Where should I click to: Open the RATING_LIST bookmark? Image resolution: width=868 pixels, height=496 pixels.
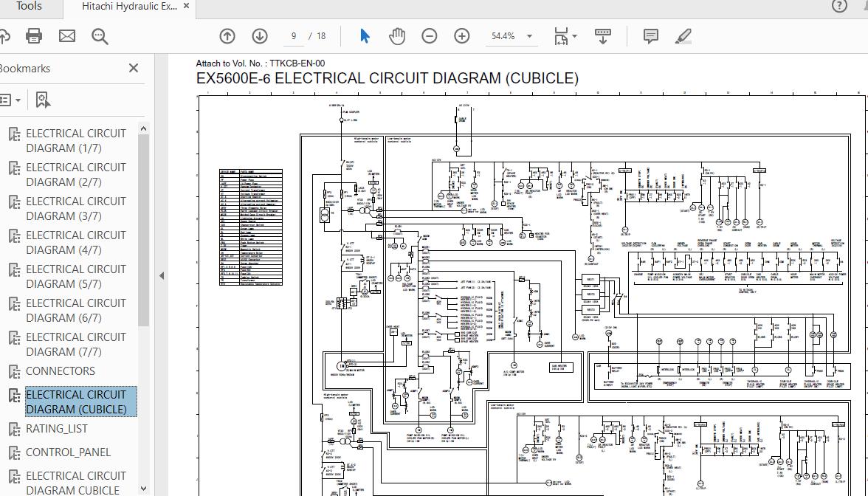click(x=58, y=428)
